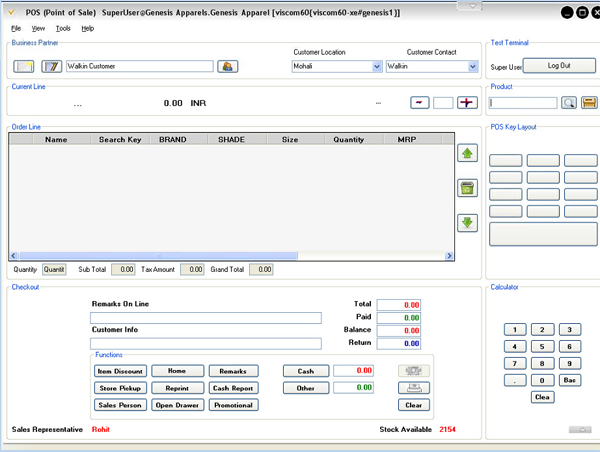Open the File menu

click(16, 28)
